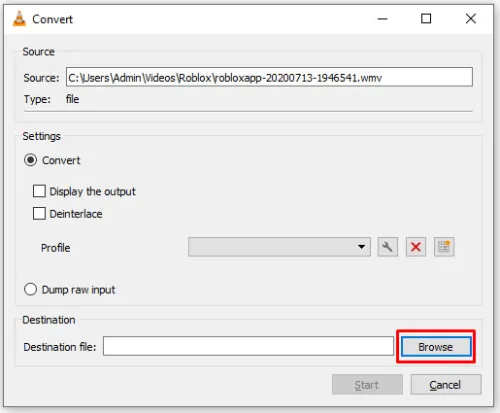The height and width of the screenshot is (413, 500).
Task: Minimize the Convert dialog window
Action: 382,19
